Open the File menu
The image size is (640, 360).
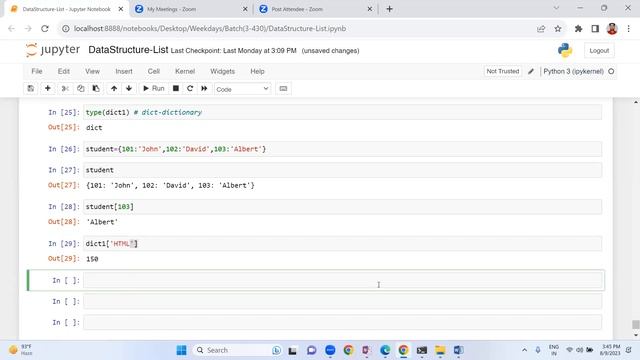pos(37,71)
